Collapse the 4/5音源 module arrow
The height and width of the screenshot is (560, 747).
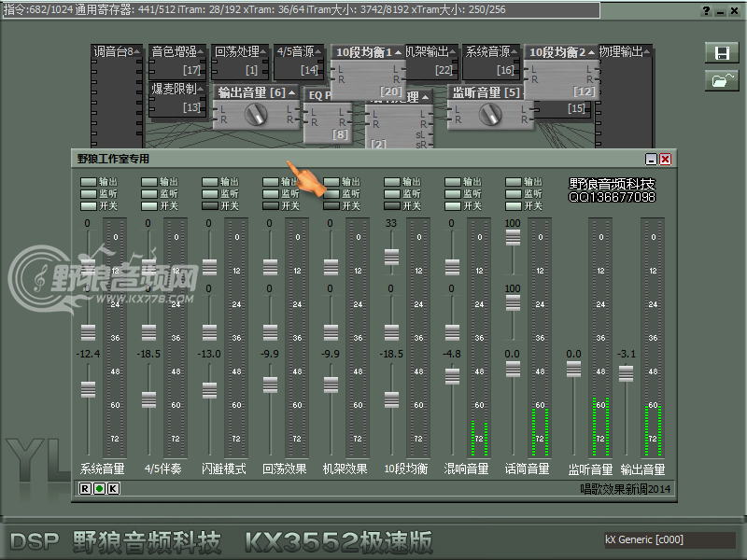pos(318,51)
